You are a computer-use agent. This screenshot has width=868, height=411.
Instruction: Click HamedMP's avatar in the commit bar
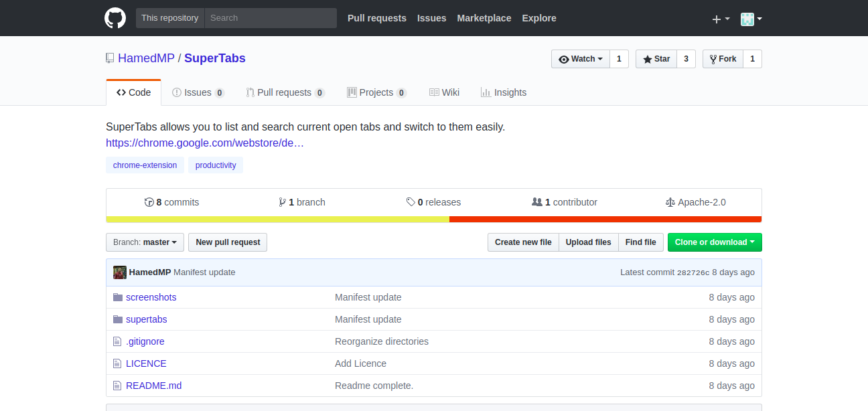click(120, 272)
